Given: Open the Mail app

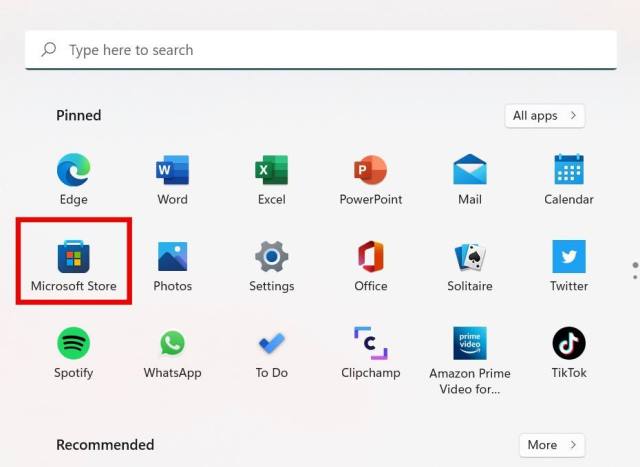Looking at the screenshot, I should (470, 179).
